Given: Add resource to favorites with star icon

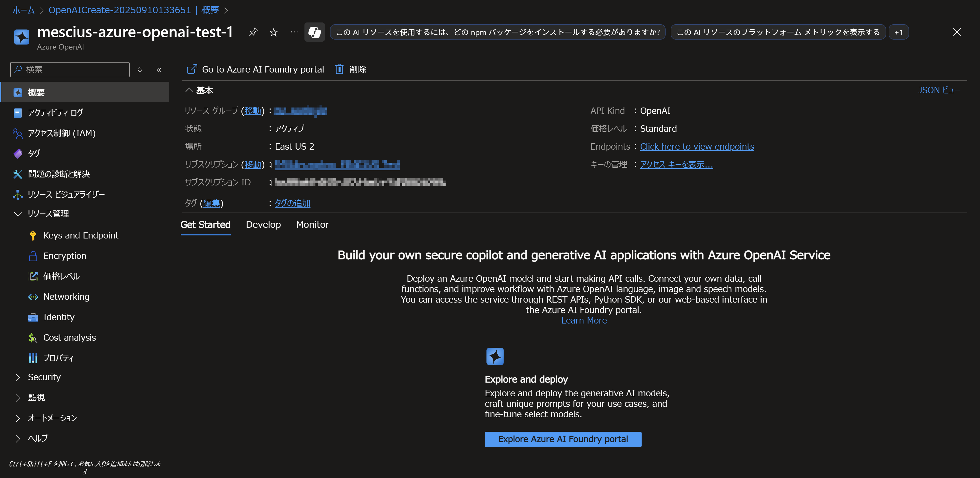Looking at the screenshot, I should point(274,32).
